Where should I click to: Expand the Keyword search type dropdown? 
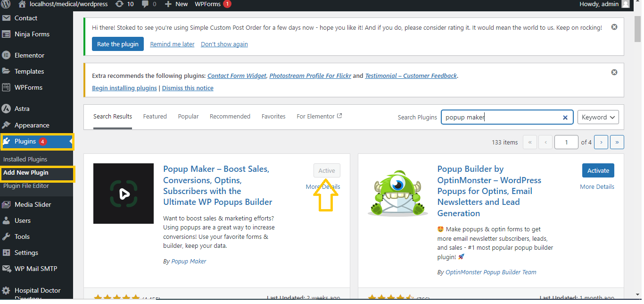pos(598,118)
